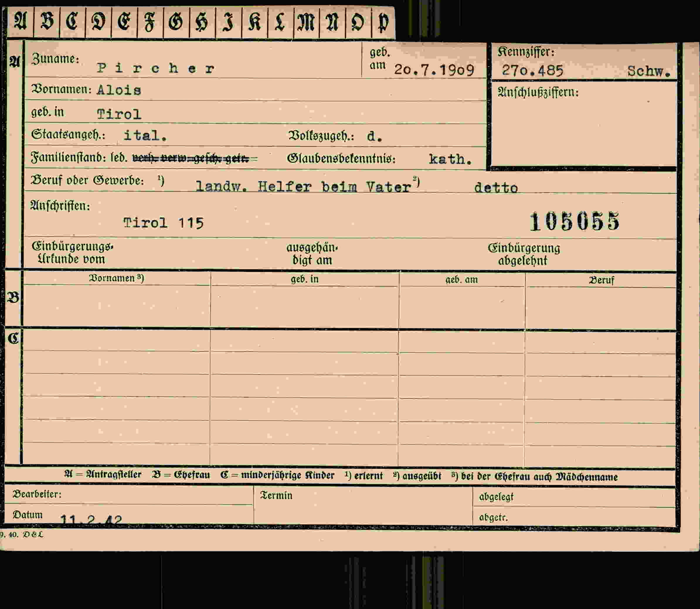Viewport: 700px width, 609px height.
Task: Click footnote "1) erlernt"
Action: (x=363, y=475)
